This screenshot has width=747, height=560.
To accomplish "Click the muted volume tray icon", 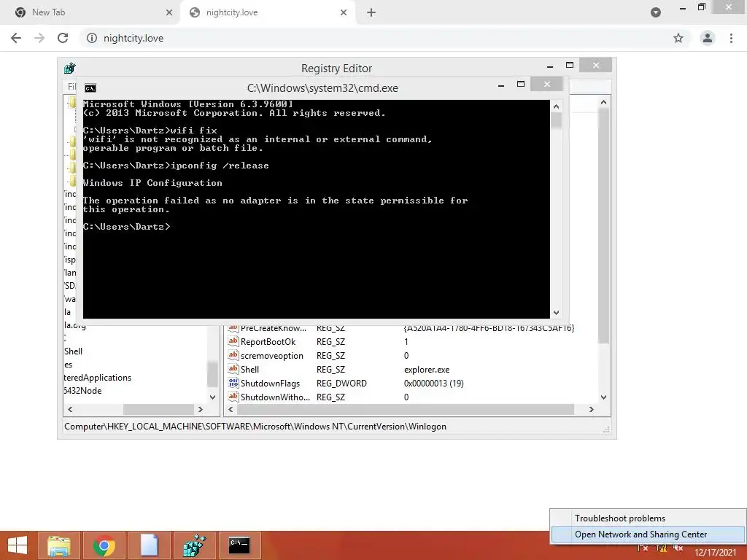I will (678, 548).
